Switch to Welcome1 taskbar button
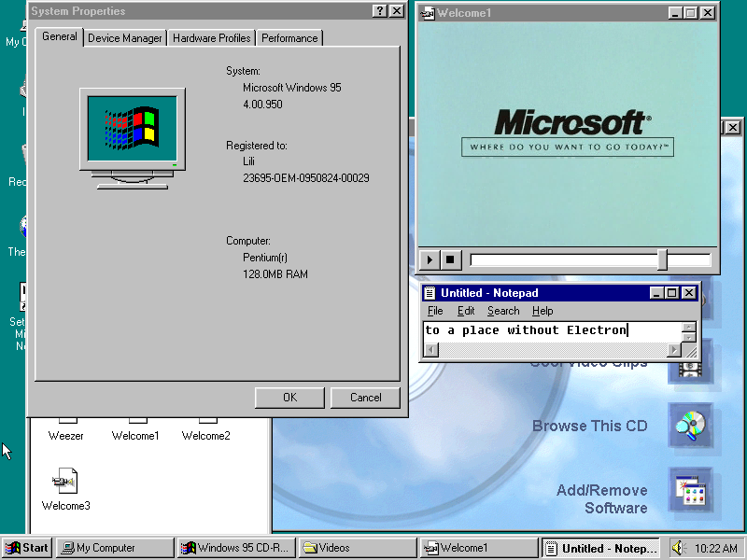 click(x=479, y=548)
